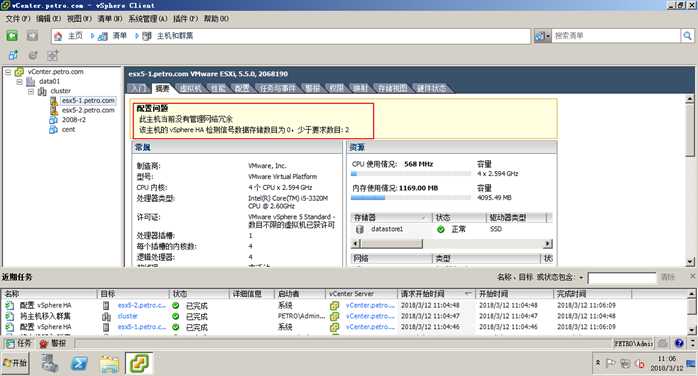Open Server Manager from taskbar
Image resolution: width=698 pixels, height=376 pixels.
point(50,363)
